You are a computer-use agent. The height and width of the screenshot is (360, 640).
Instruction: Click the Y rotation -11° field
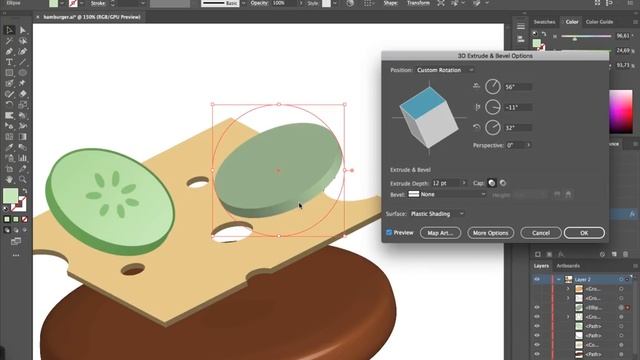[518, 107]
